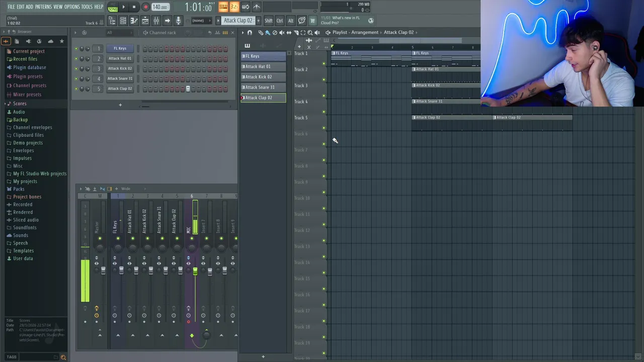The height and width of the screenshot is (362, 644).
Task: Mute the Attack Snare 31 channel LED
Action: click(76, 78)
